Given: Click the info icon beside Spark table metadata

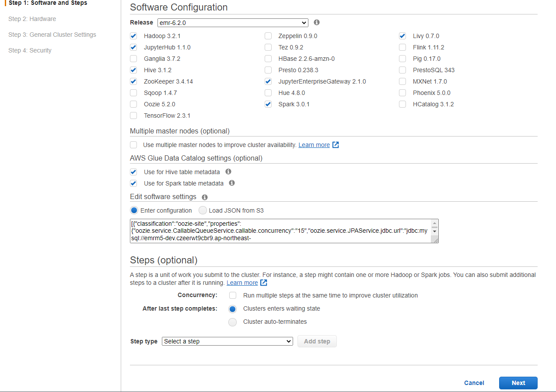Looking at the screenshot, I should point(232,183).
